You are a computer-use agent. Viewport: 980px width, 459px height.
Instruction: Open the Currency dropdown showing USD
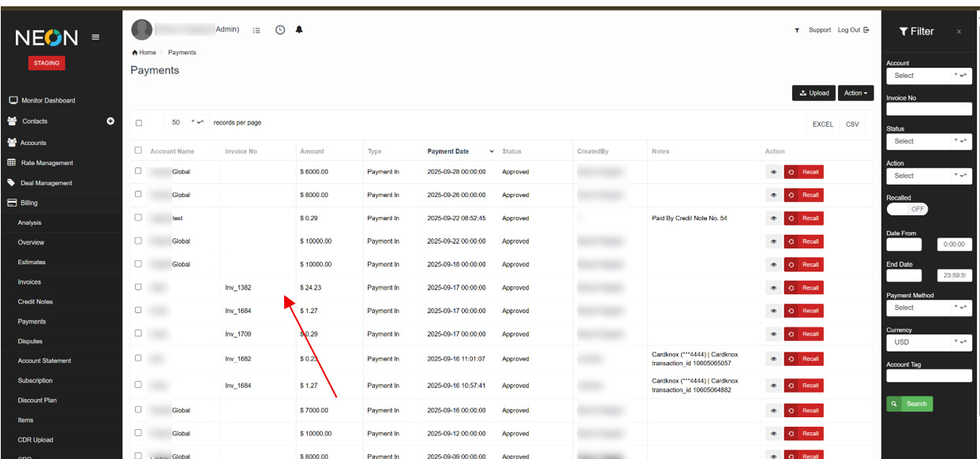pyautogui.click(x=929, y=343)
